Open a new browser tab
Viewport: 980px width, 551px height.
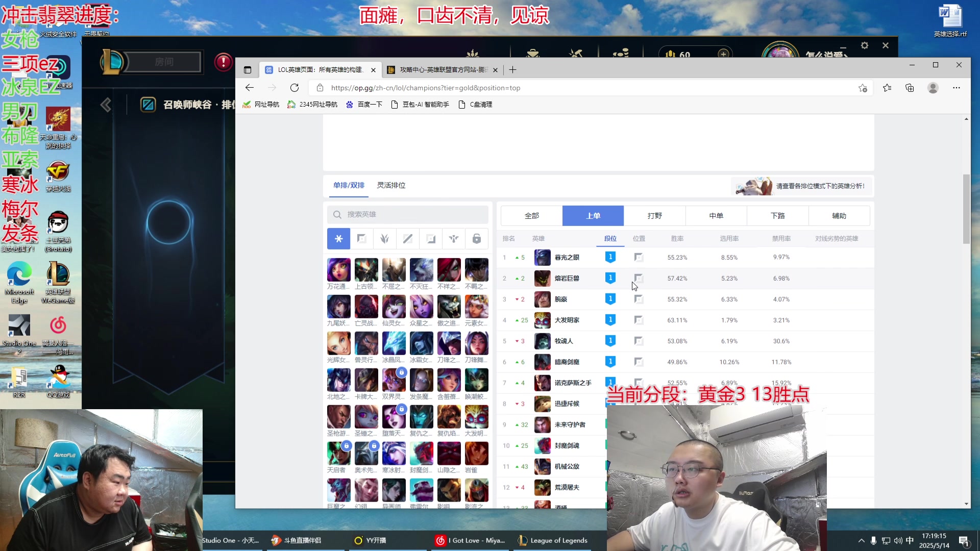click(512, 70)
